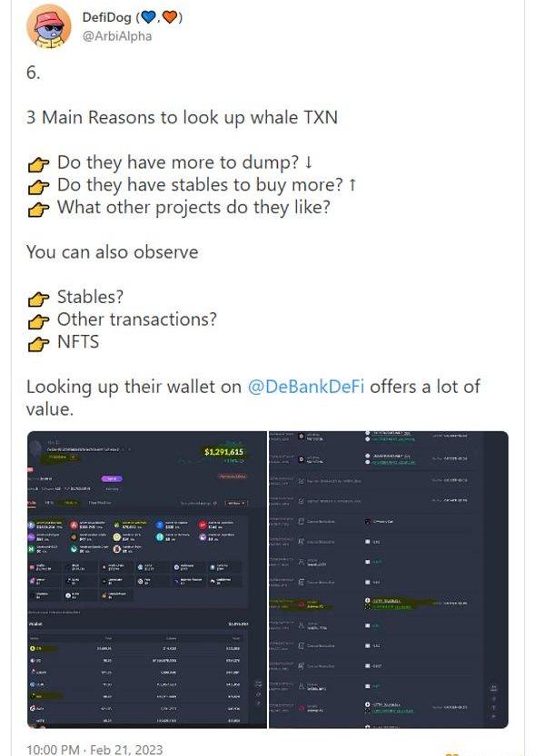Open the chain filter dropdown in the wallet screenshot
Viewport: 545px width, 756px height.
coord(236,503)
